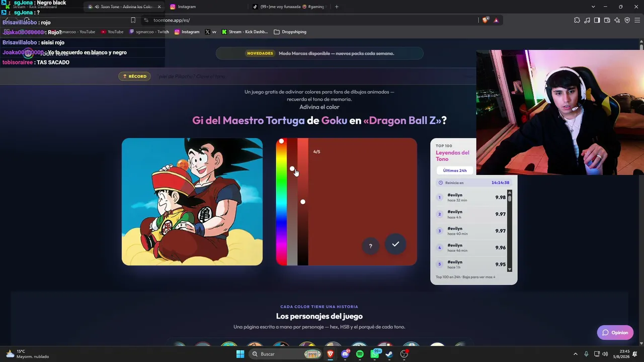The width and height of the screenshot is (644, 362).
Task: Expand the system tray hidden icons chevron
Action: tap(576, 354)
